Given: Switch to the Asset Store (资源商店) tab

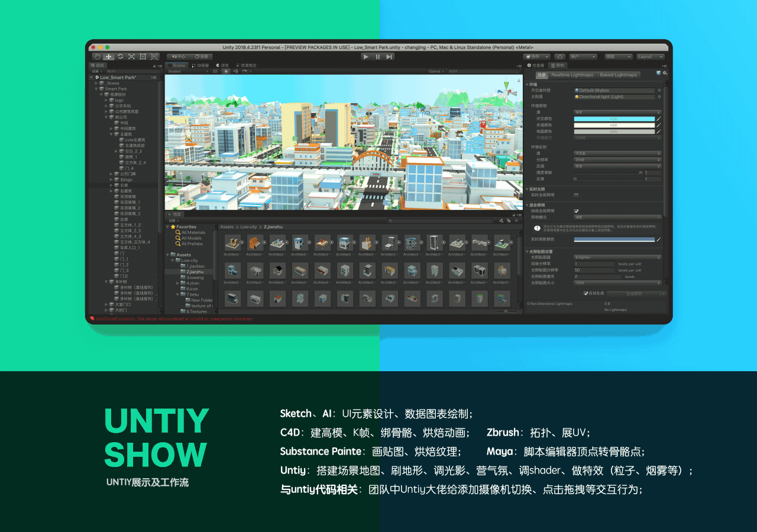Looking at the screenshot, I should click(246, 65).
